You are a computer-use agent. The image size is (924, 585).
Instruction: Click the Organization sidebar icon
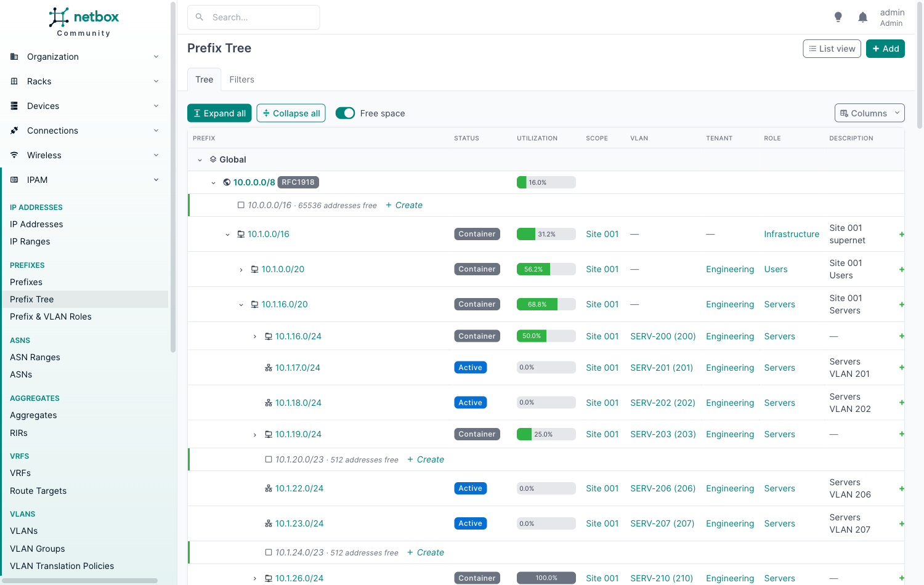click(14, 57)
